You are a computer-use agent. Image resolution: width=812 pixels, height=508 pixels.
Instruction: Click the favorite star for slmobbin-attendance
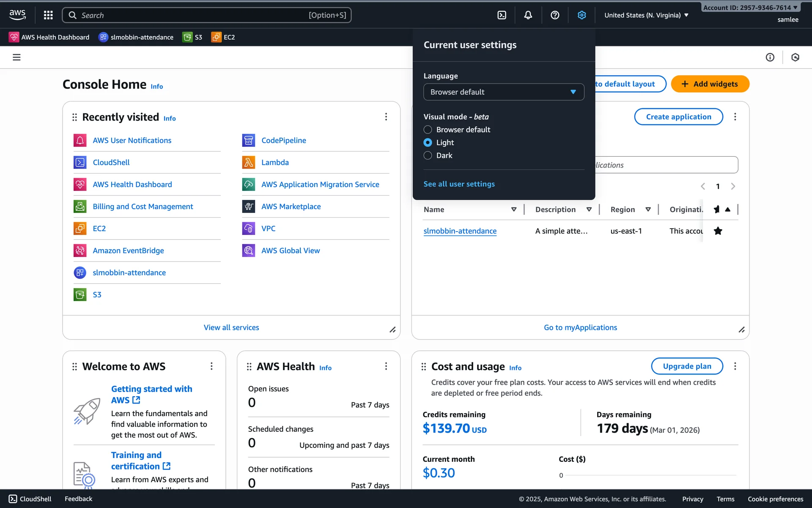pyautogui.click(x=718, y=231)
